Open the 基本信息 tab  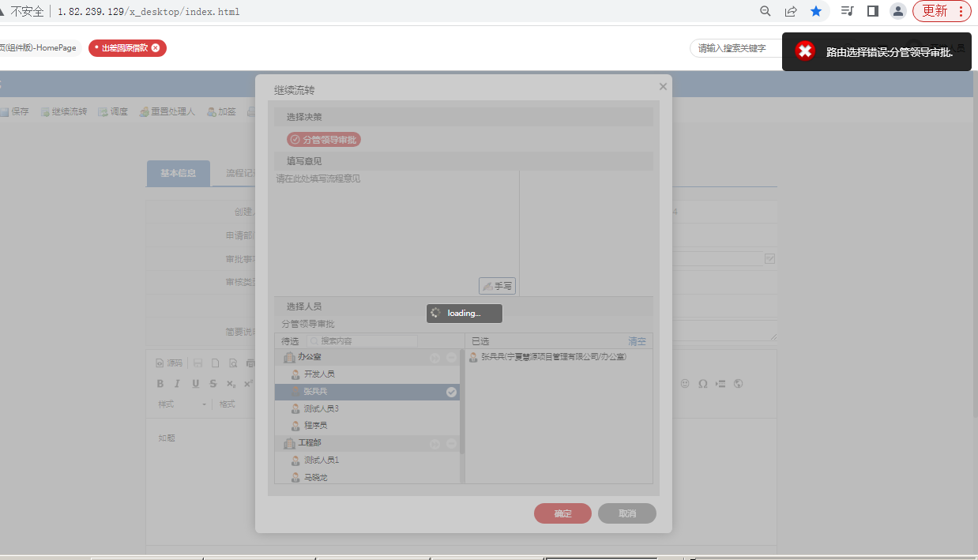point(179,173)
